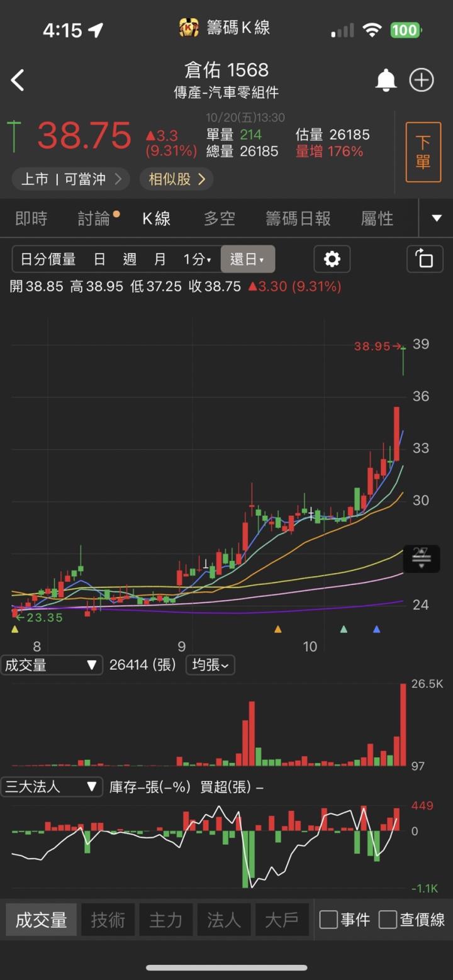453x980 pixels.
Task: Select 法人 bottom tab
Action: [224, 920]
